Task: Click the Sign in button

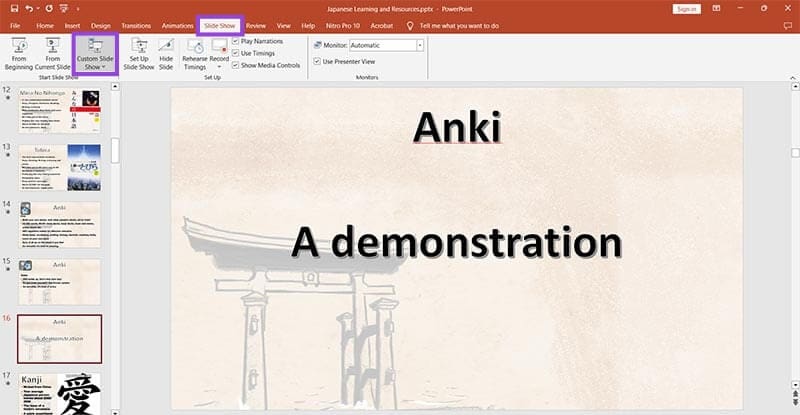Action: (x=687, y=9)
